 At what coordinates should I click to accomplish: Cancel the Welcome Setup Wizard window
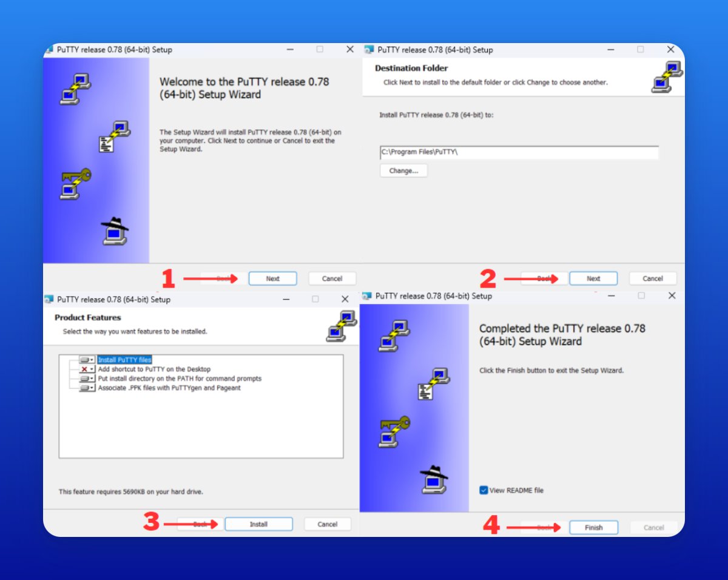332,278
